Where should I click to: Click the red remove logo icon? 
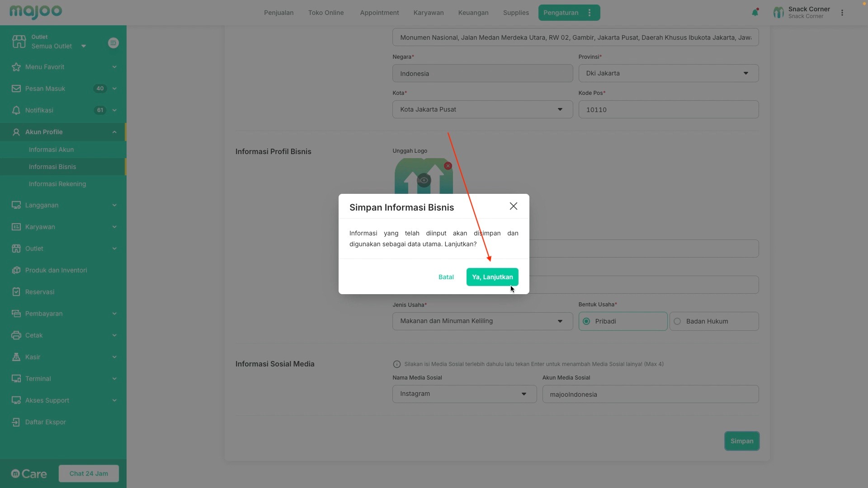click(448, 166)
